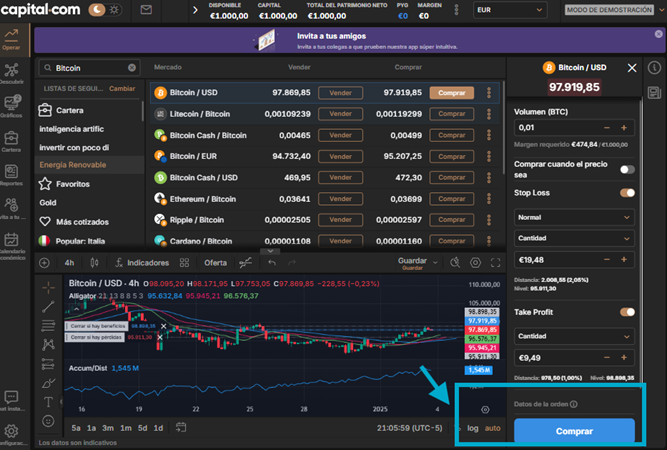Add chart with the plus circle icon
Viewport: 667px width, 450px height.
44,263
